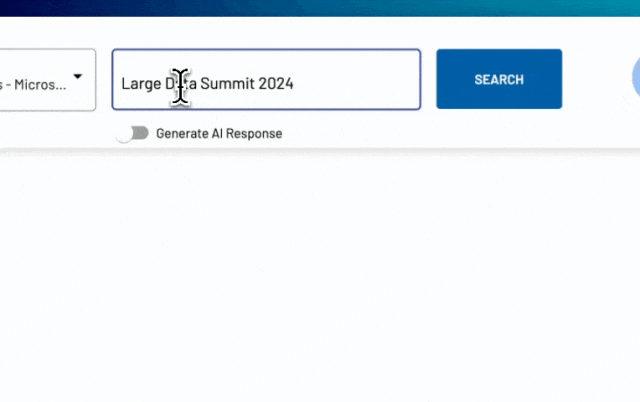Click the blue SEARCH button
The image size is (640, 402).
tap(499, 79)
